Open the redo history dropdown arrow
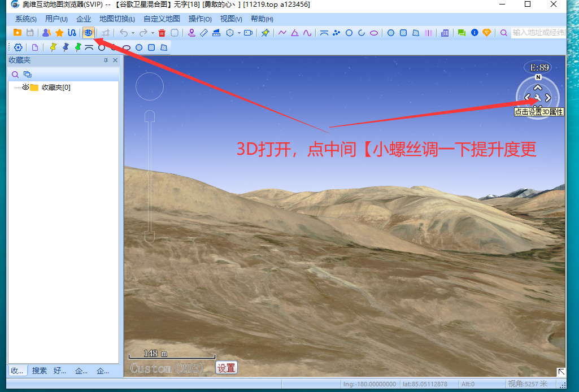579x392 pixels. pos(153,33)
